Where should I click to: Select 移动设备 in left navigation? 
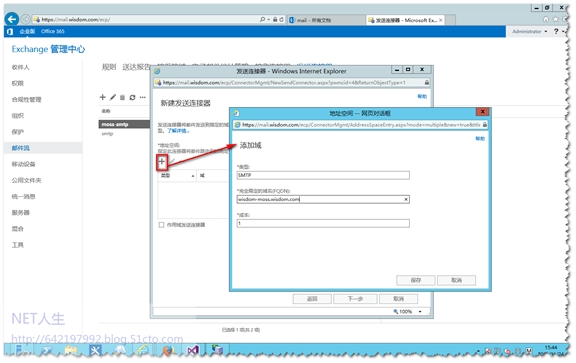pyautogui.click(x=24, y=164)
